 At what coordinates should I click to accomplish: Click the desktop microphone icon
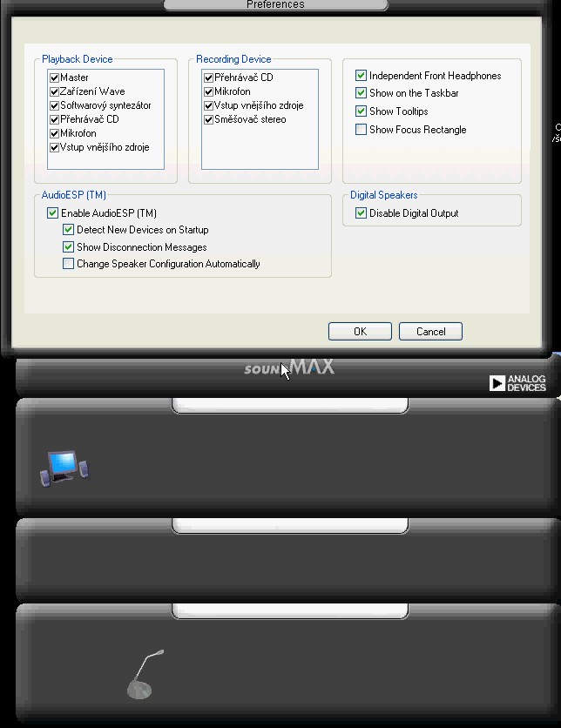click(145, 674)
